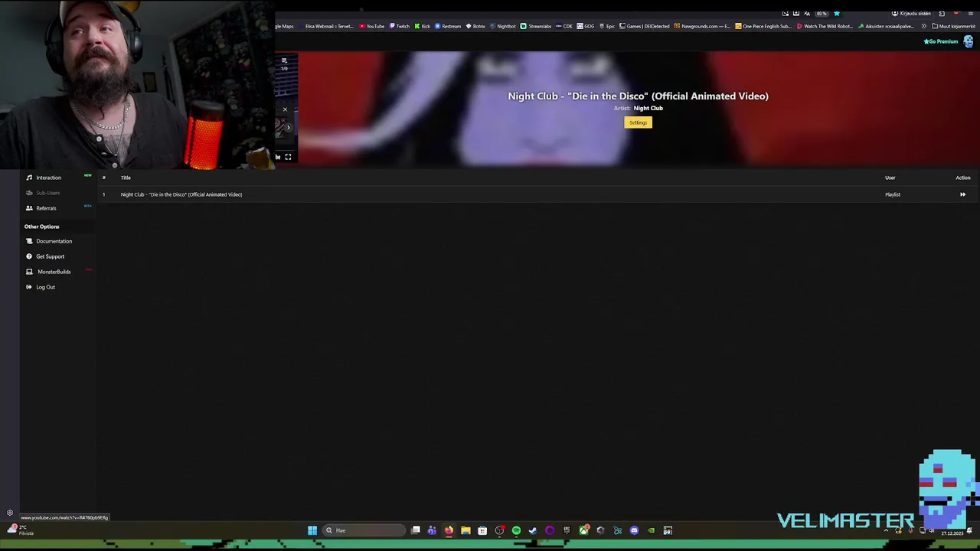Open NVIDIA app from the taskbar

651,530
